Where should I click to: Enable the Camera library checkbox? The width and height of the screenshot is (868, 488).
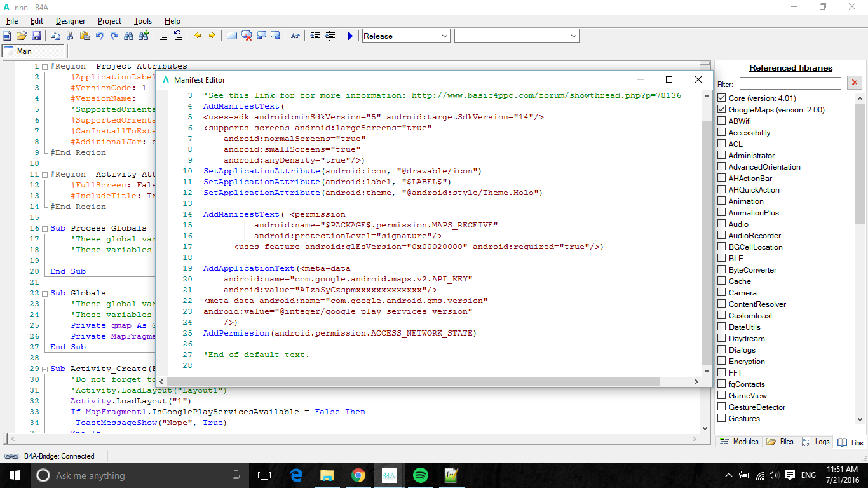[x=722, y=293]
